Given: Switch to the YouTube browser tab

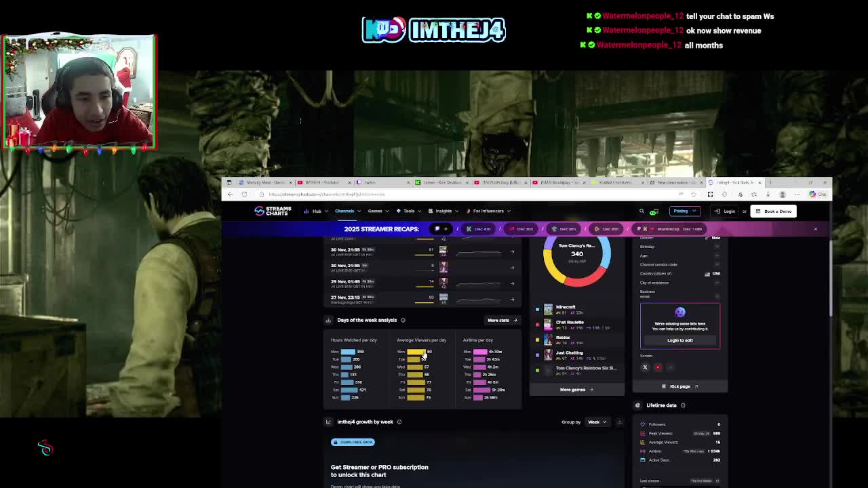Looking at the screenshot, I should coord(325,182).
